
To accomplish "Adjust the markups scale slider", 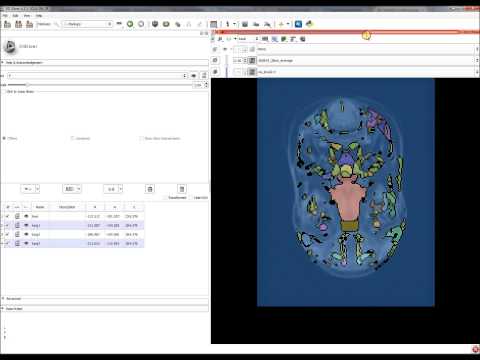I will coord(99,85).
